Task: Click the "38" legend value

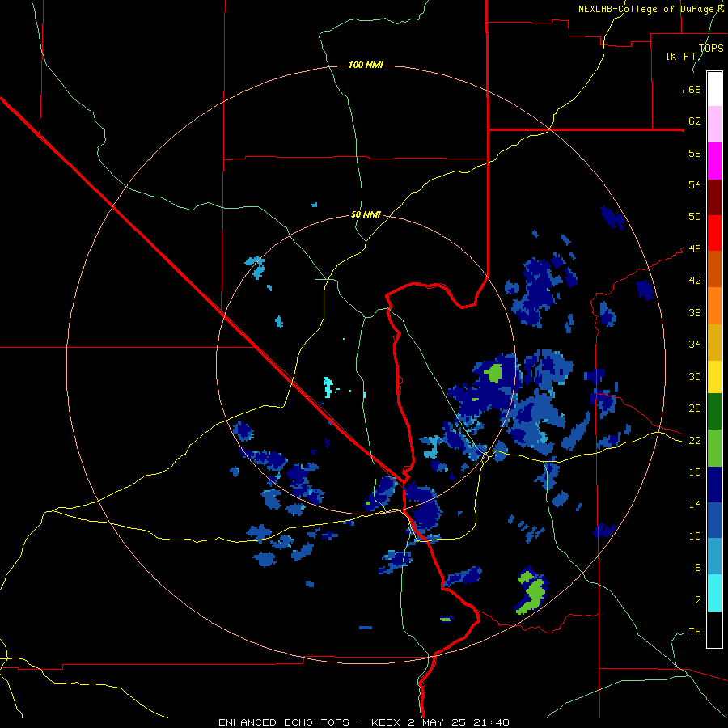Action: pos(695,312)
